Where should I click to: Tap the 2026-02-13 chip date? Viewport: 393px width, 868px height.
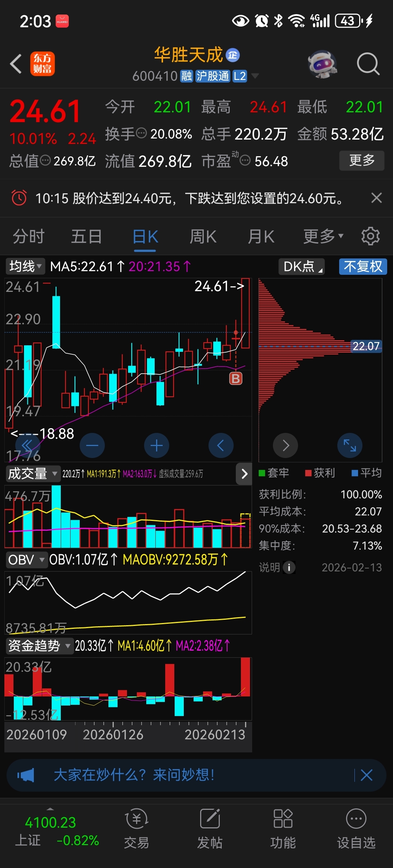[352, 567]
